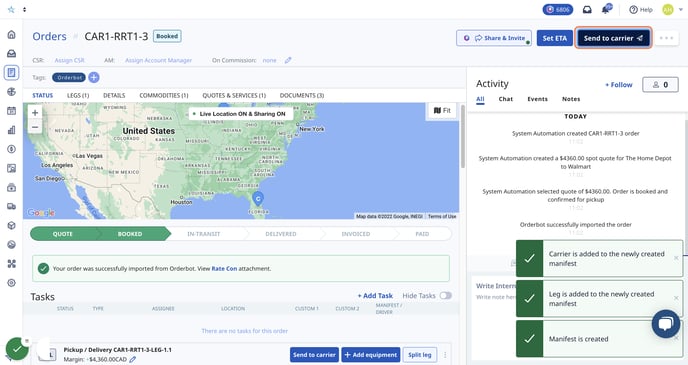Viewport: 688px width, 365px height.
Task: Switch to the Chat activity tab
Action: pyautogui.click(x=505, y=99)
